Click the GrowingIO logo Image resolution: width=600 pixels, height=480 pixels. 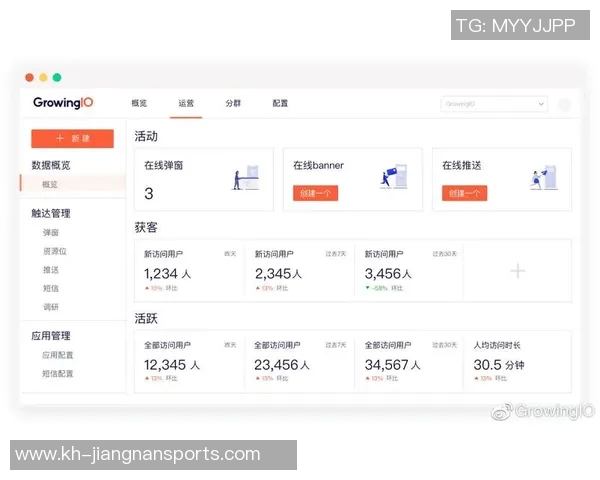point(64,103)
